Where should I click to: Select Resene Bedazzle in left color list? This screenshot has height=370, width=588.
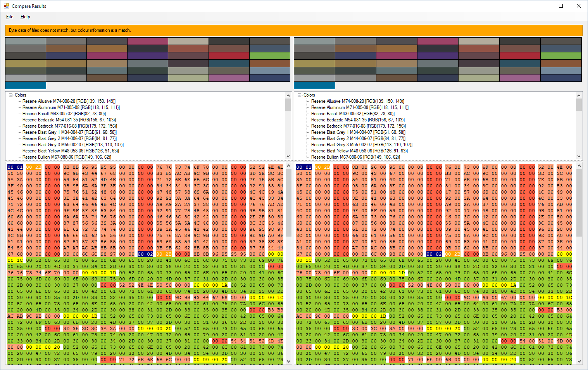(69, 120)
